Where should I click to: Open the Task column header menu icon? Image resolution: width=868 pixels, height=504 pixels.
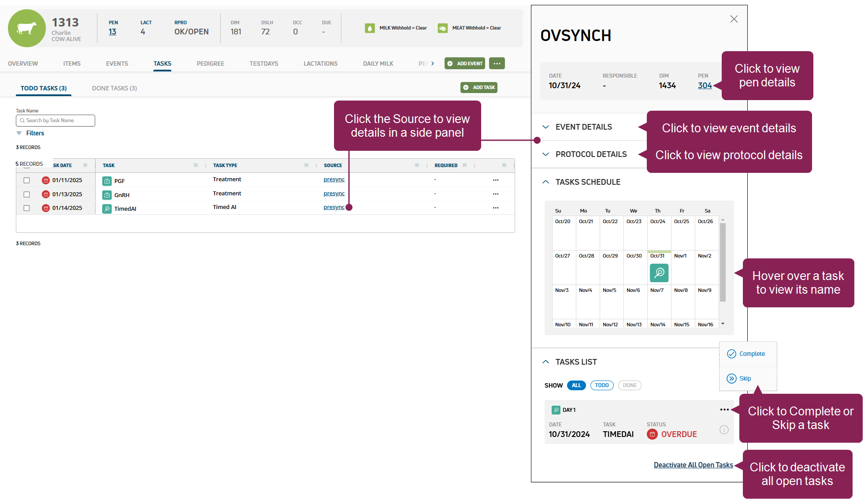[196, 165]
